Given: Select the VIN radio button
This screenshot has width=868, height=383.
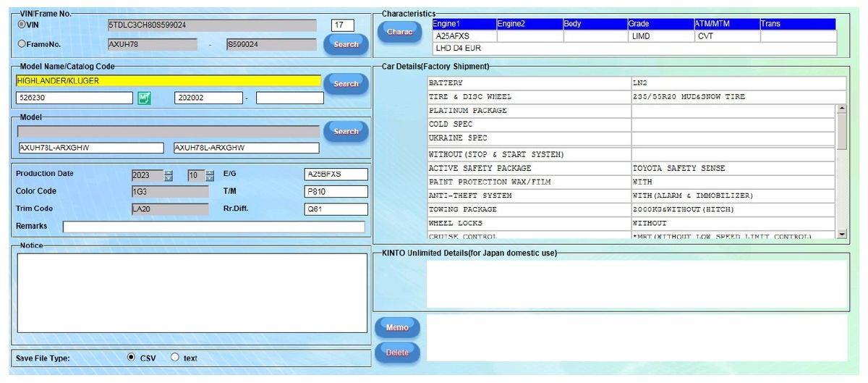Looking at the screenshot, I should tap(22, 24).
